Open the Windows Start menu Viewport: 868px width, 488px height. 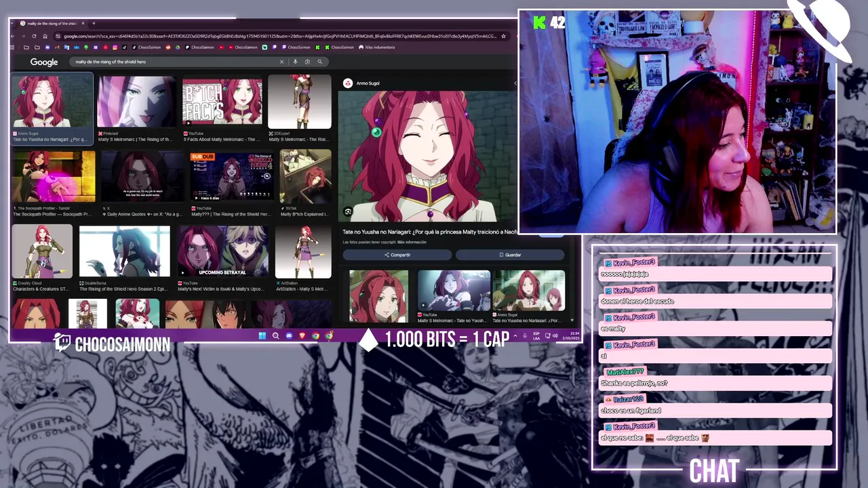click(x=262, y=335)
